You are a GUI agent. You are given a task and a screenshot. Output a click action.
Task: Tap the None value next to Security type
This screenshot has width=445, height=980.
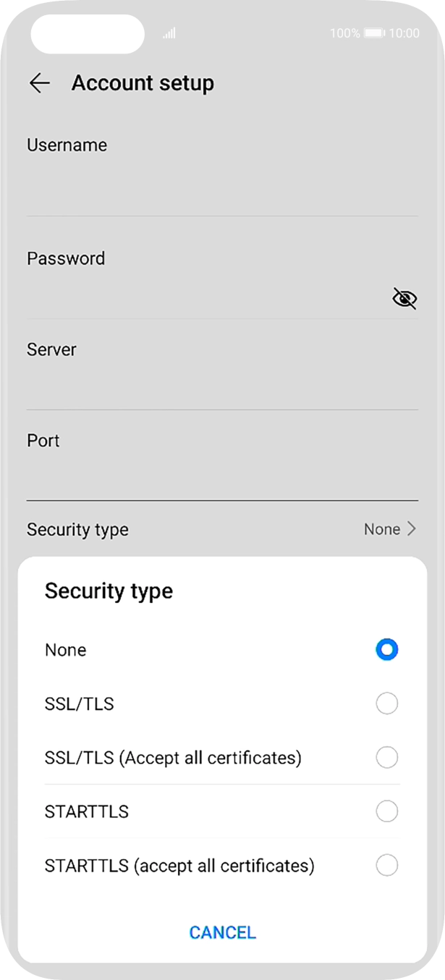[x=381, y=529]
